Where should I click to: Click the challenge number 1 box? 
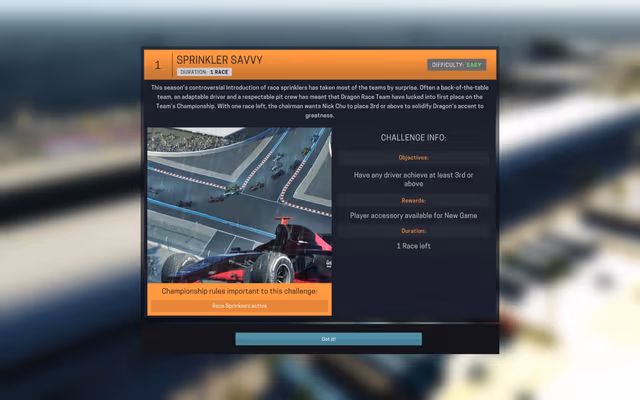[158, 66]
